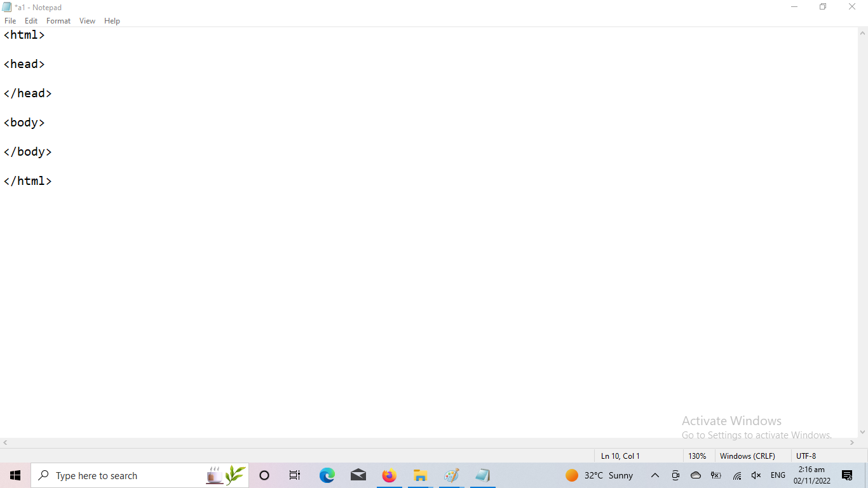The width and height of the screenshot is (868, 488).
Task: Open the Mail app taskbar icon
Action: 358,475
